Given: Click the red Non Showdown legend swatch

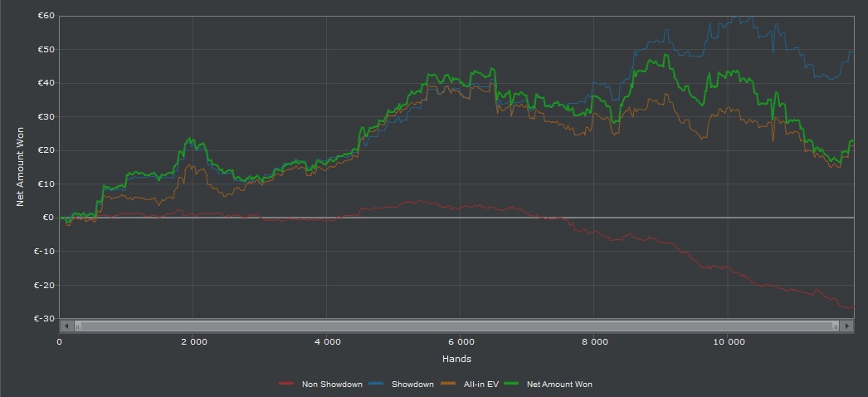Looking at the screenshot, I should coord(286,384).
